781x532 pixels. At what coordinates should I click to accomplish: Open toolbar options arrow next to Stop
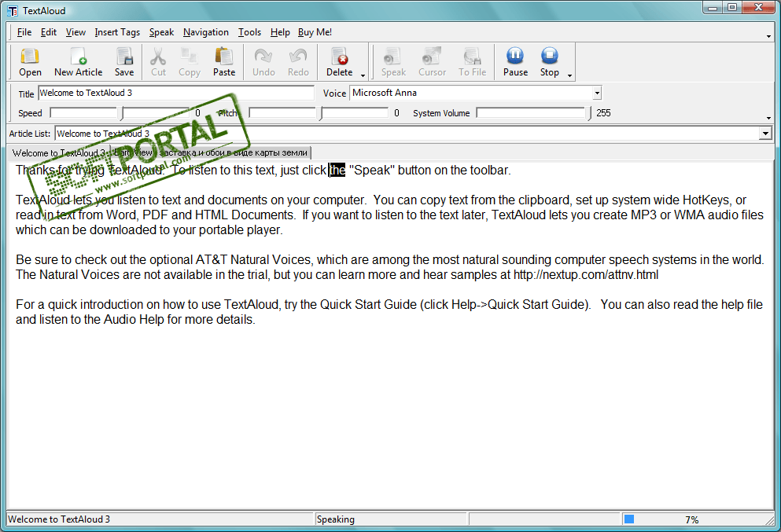[569, 75]
